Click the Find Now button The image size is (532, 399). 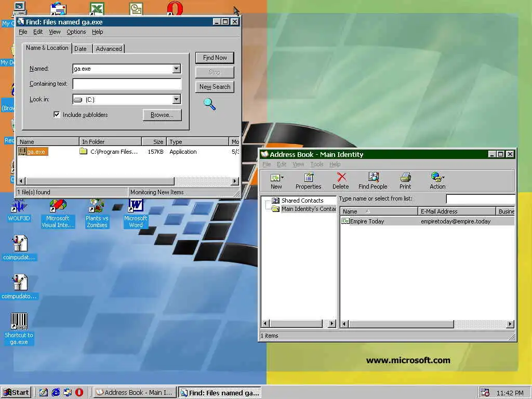(215, 58)
